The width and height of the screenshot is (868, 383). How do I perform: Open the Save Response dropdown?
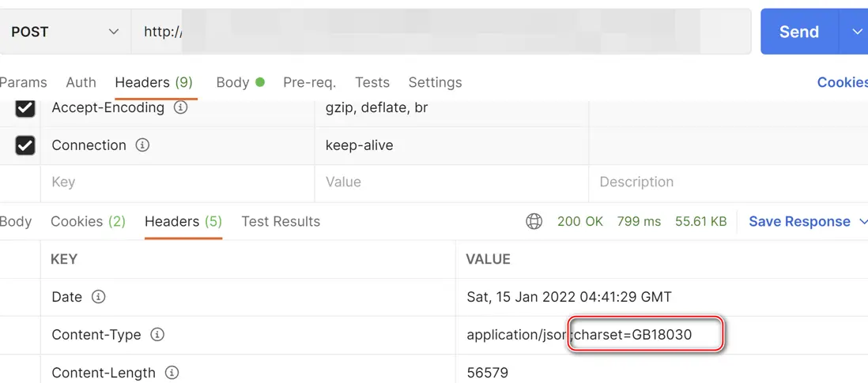pos(862,222)
